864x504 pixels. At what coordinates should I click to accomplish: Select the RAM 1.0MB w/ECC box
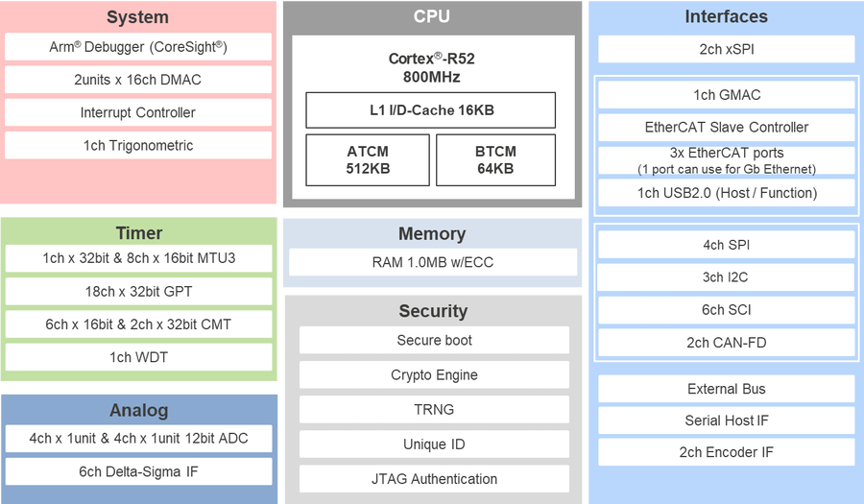432,262
